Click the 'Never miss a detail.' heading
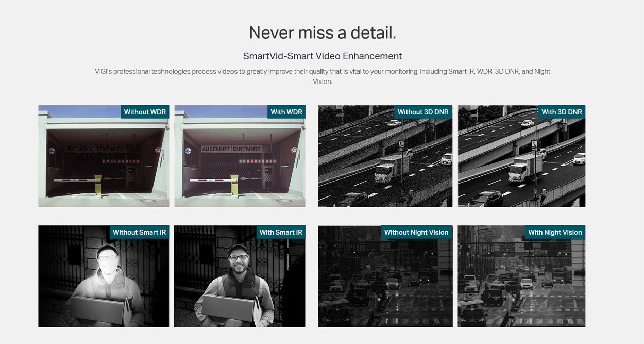The width and height of the screenshot is (644, 344). (x=323, y=32)
